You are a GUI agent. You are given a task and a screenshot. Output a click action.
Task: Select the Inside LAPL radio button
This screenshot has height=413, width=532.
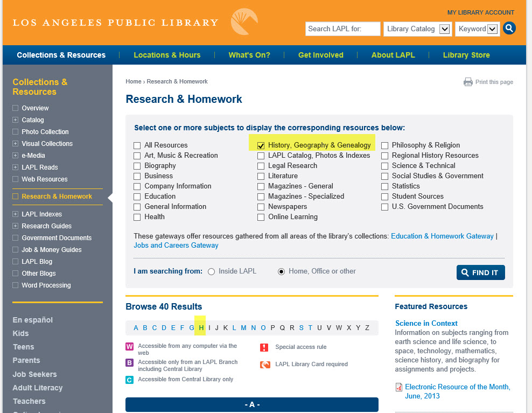point(212,272)
